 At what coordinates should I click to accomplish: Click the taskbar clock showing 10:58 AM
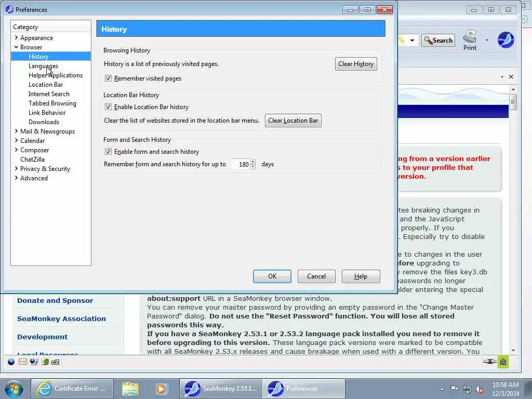(505, 389)
